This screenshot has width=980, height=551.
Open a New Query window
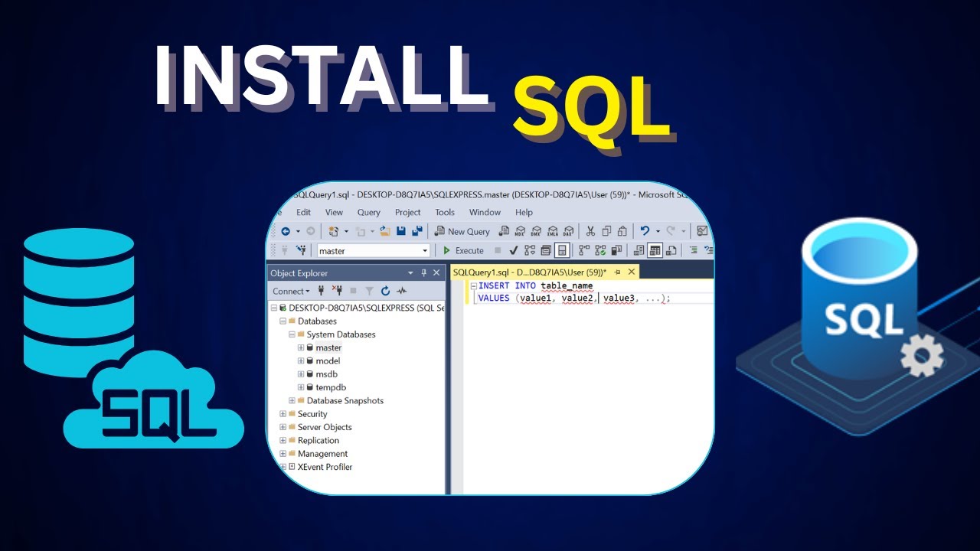[x=462, y=231]
